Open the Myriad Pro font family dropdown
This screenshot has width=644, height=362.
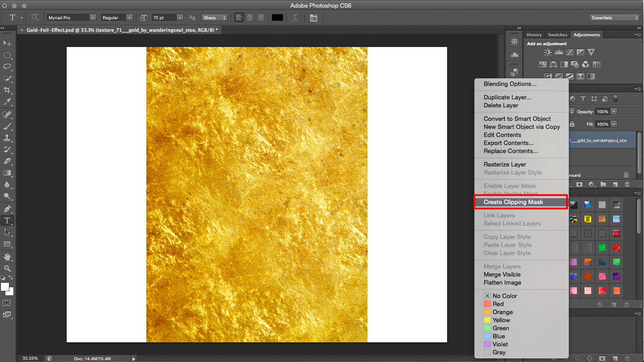coord(93,18)
